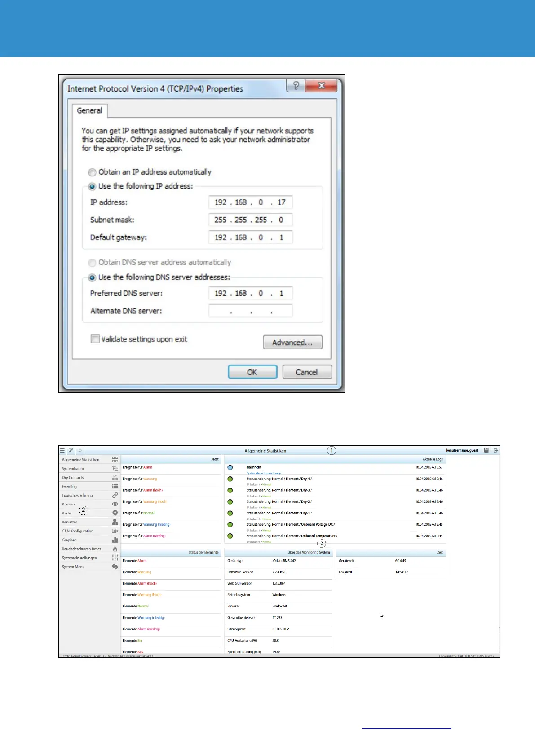Click the Advanced... button
Image resolution: width=535 pixels, height=756 pixels.
[292, 343]
